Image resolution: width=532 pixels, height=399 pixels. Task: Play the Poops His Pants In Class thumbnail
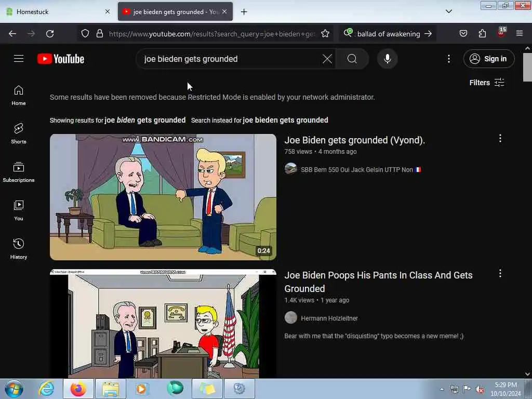[163, 324]
